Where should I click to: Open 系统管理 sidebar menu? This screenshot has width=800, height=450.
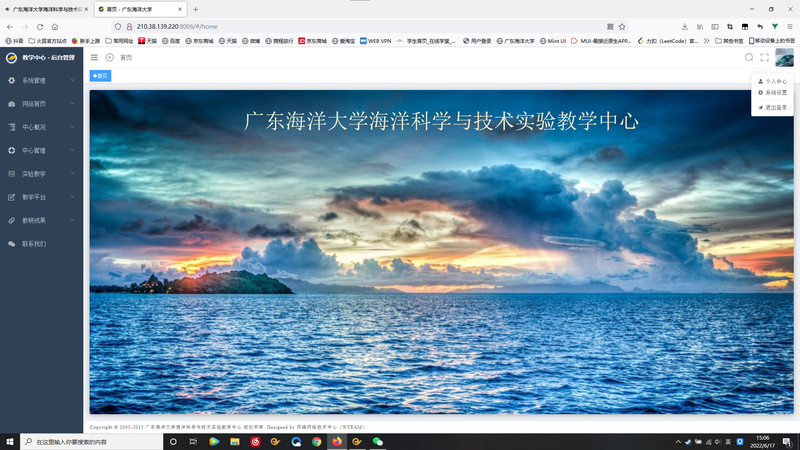[41, 81]
